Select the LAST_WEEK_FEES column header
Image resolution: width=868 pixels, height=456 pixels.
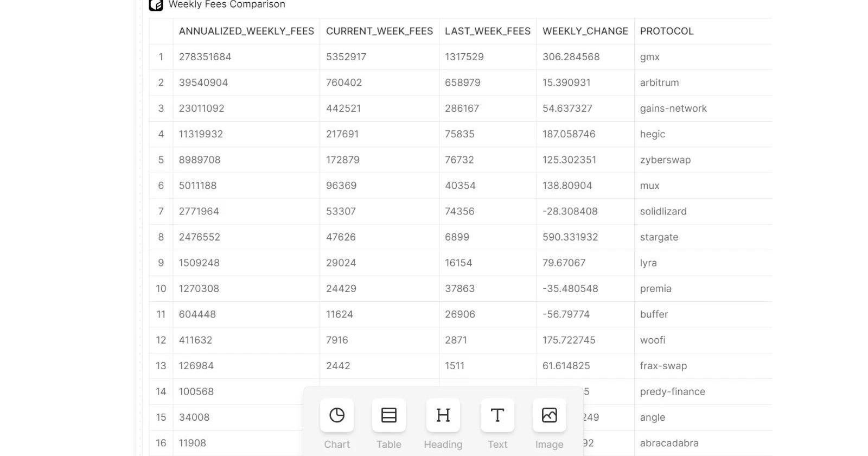[488, 31]
